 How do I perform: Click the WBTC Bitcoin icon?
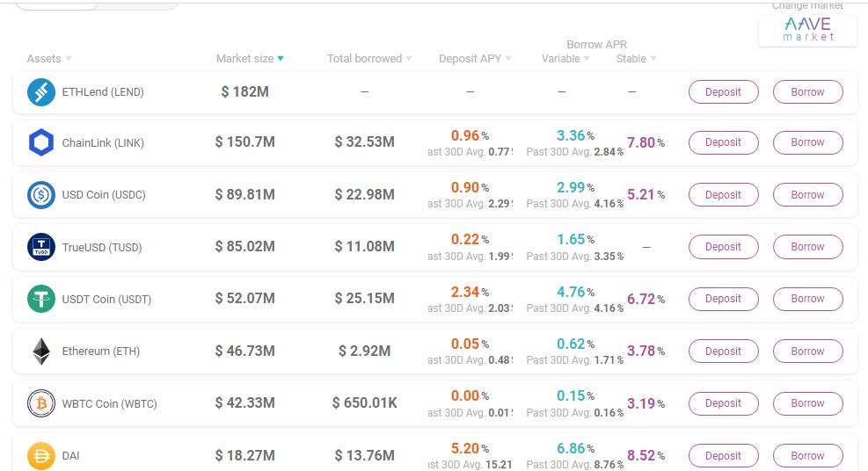pos(41,403)
